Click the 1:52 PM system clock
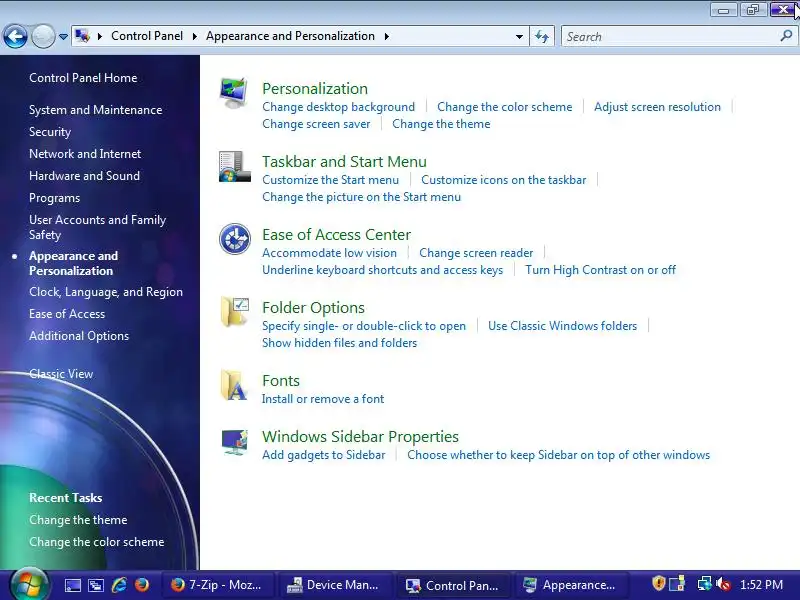Screen dimensions: 800x600 [761, 585]
